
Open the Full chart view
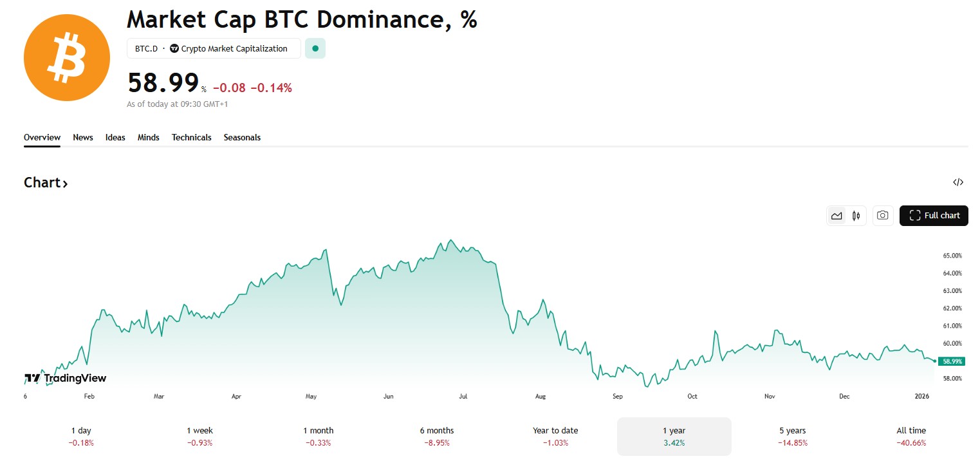pyautogui.click(x=934, y=216)
